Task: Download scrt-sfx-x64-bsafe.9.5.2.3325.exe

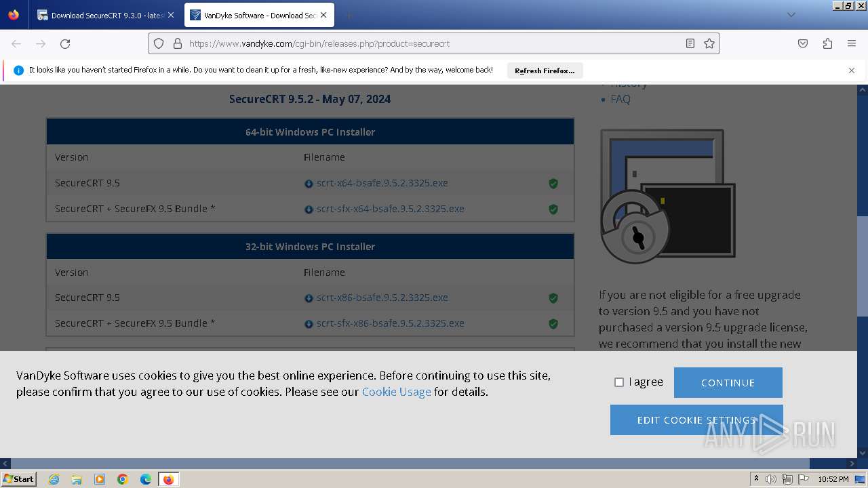Action: [390, 209]
